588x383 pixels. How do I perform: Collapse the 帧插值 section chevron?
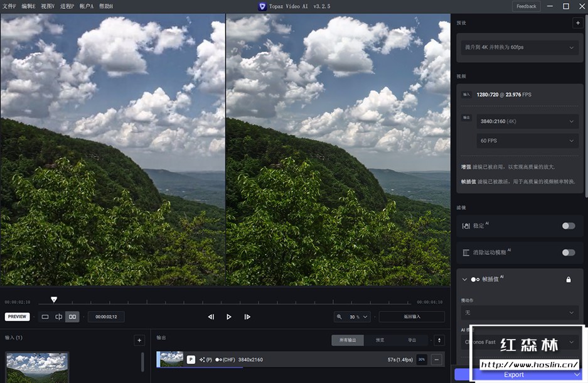464,279
